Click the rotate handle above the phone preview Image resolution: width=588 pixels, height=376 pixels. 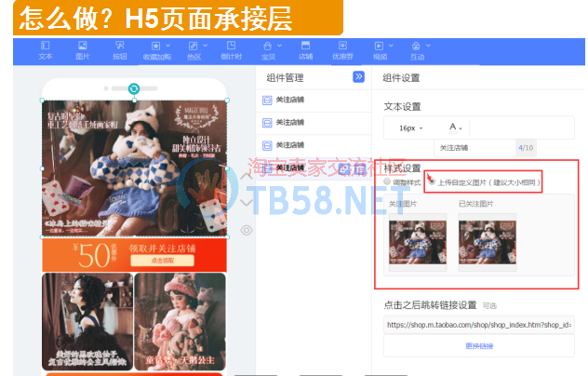134,88
